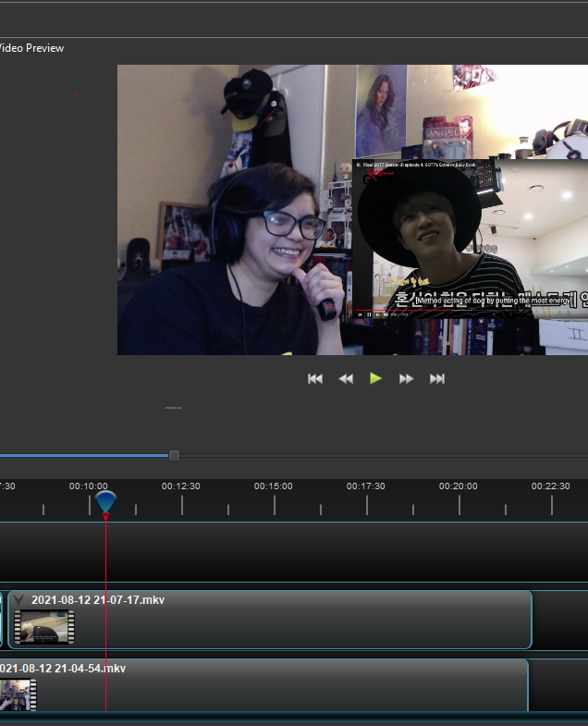Click the Video Preview panel title
The height and width of the screenshot is (726, 588).
point(31,48)
